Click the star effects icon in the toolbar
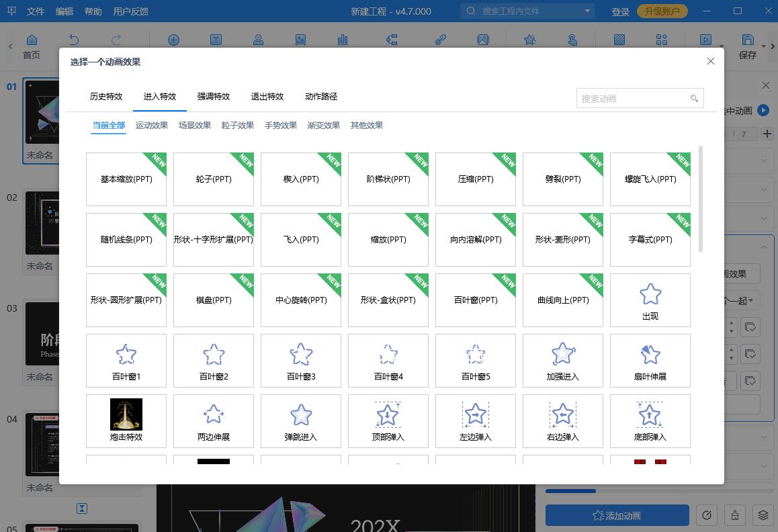The height and width of the screenshot is (532, 778). click(x=529, y=40)
